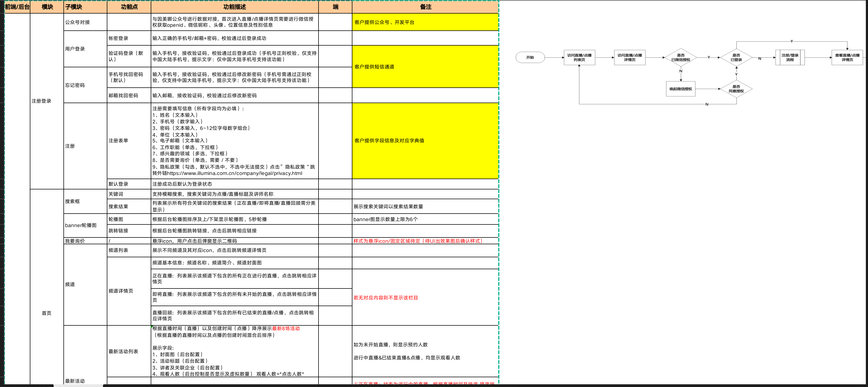
Task: Select the 端 column header cell
Action: pos(335,7)
